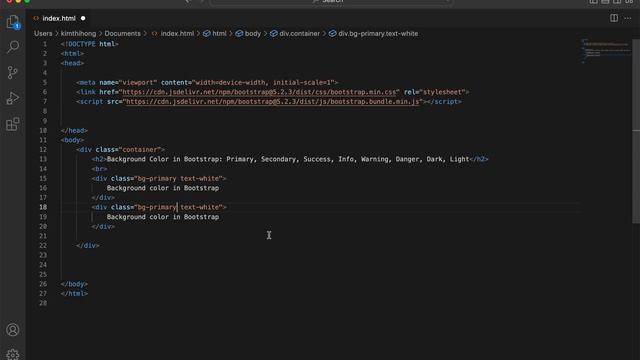This screenshot has width=640, height=360.
Task: Click the minimap code overview
Action: [x=605, y=51]
